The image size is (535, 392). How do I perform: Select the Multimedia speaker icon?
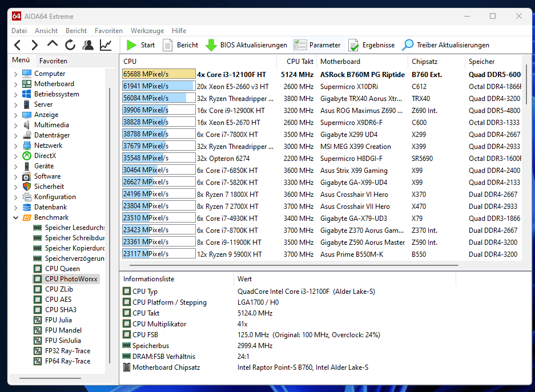point(27,125)
